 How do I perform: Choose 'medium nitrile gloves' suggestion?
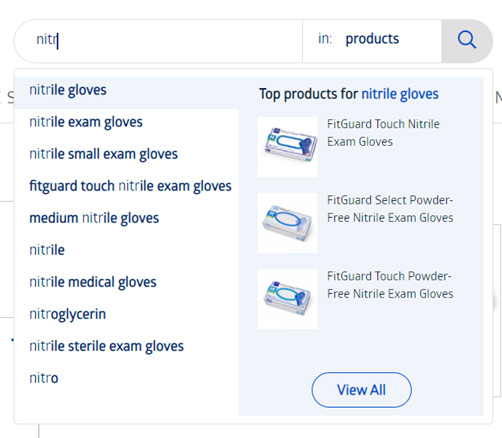(127, 218)
